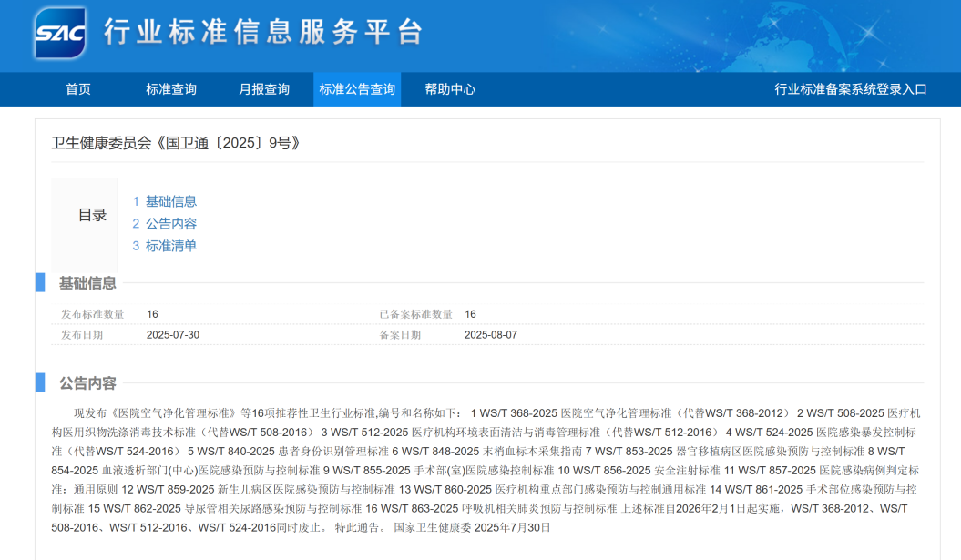Open 月报查询 in the navigation bar
Image resolution: width=961 pixels, height=560 pixels.
click(x=264, y=89)
